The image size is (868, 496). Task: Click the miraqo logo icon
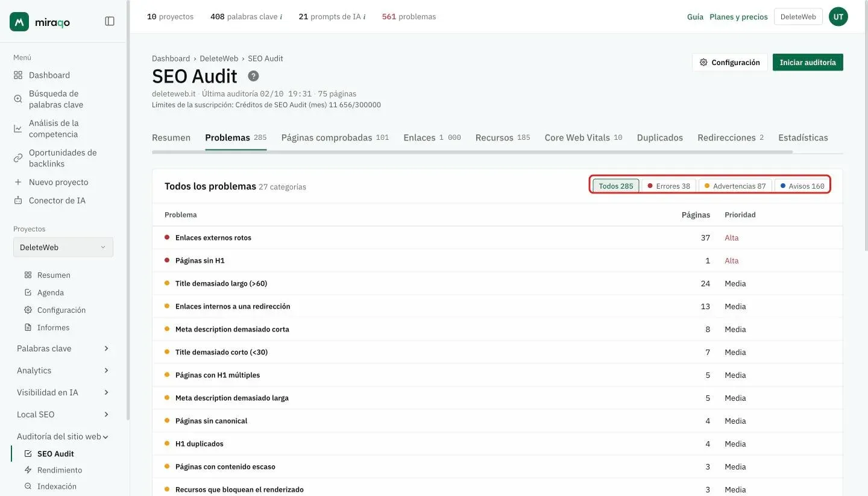19,22
